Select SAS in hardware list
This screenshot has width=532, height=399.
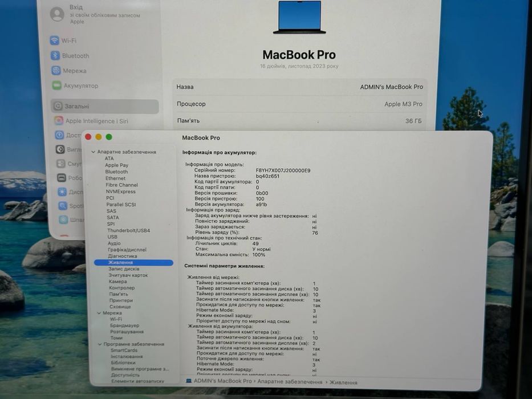[x=111, y=211]
